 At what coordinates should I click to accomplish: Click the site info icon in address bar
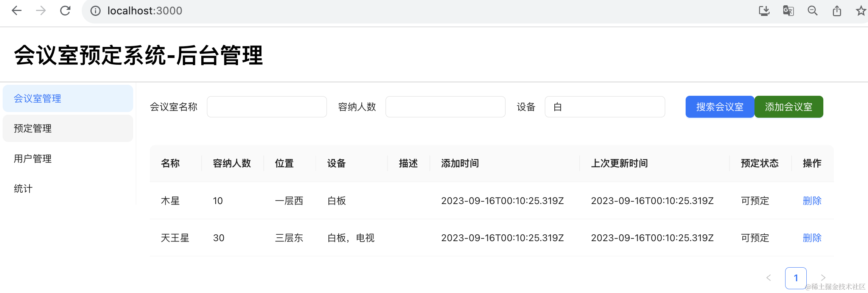95,11
